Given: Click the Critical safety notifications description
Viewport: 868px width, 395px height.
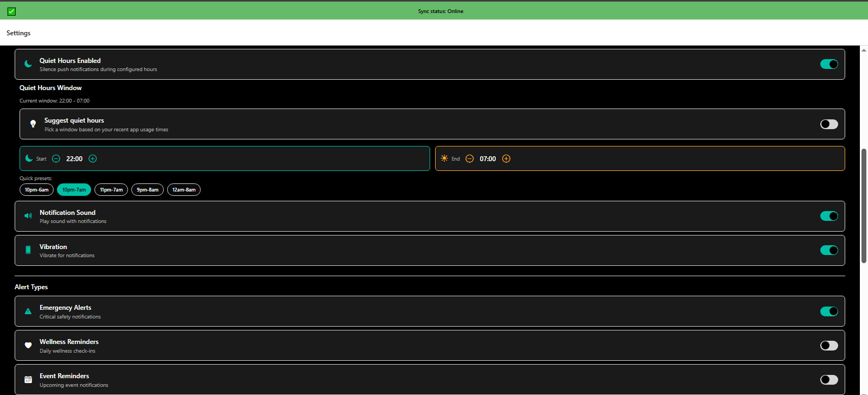Looking at the screenshot, I should click(70, 317).
